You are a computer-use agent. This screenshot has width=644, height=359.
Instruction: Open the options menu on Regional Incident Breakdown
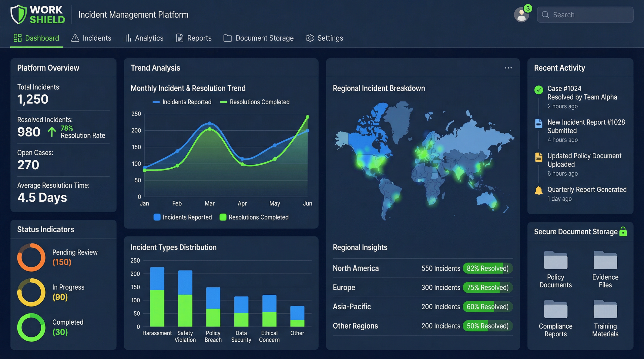[508, 68]
